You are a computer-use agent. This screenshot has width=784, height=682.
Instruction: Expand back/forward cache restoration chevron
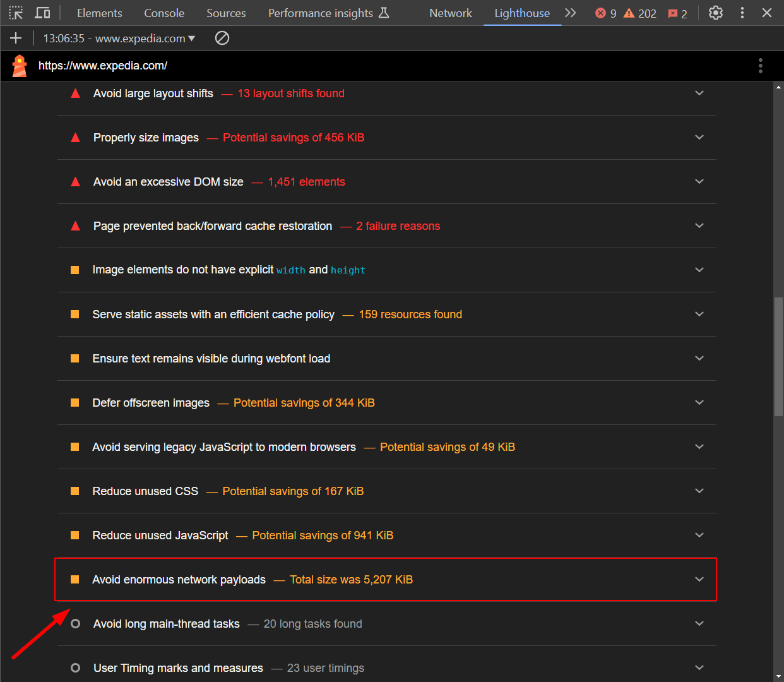pos(699,226)
